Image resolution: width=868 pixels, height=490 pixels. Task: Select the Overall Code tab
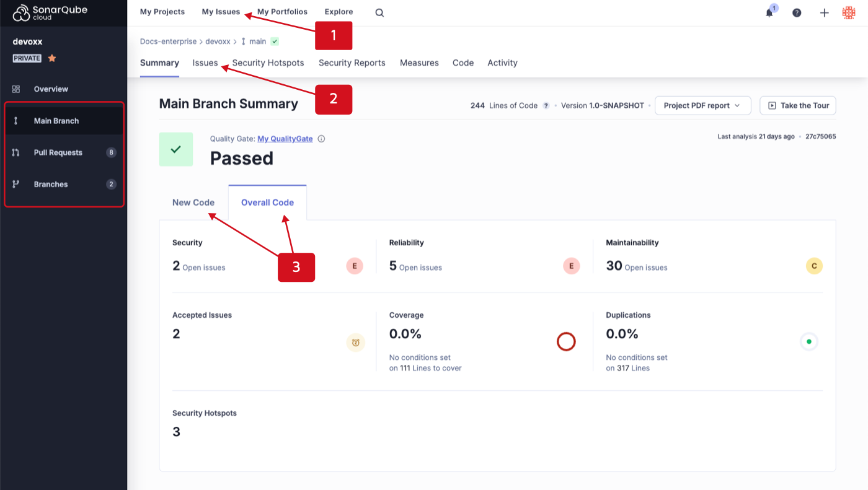267,203
